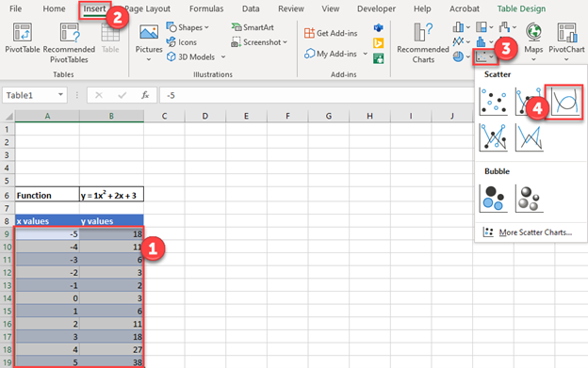Click the Maps globe icon
This screenshot has height=368, width=588.
point(533,32)
